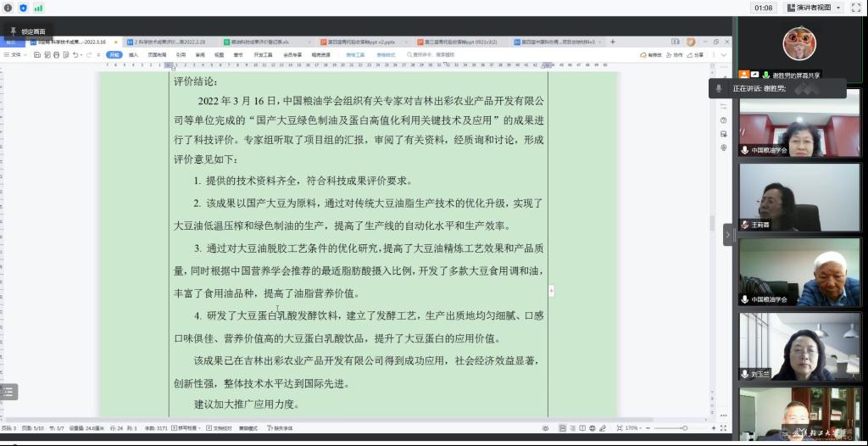
Task: Click microphone icon in 正在讲话 banner
Action: pos(719,88)
